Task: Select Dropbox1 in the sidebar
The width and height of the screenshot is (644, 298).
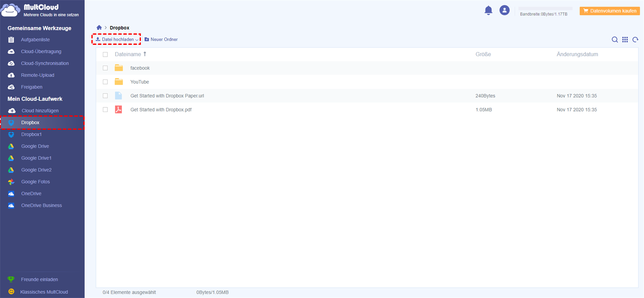Action: click(32, 134)
